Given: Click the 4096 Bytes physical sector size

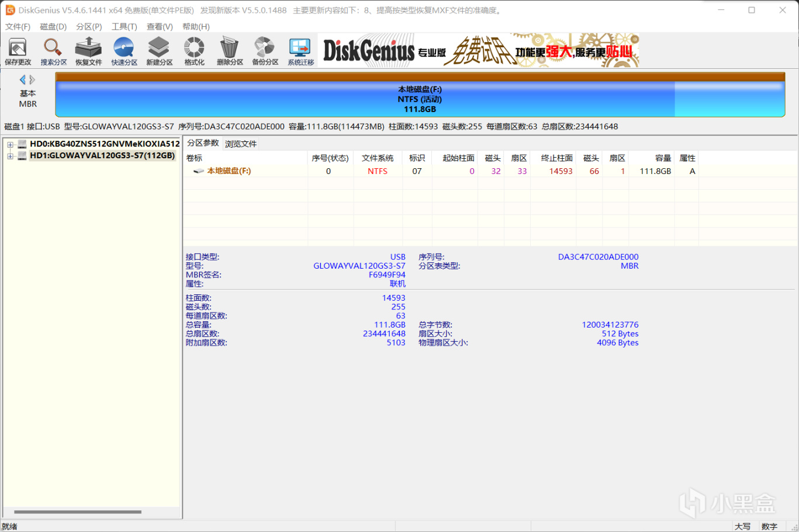Looking at the screenshot, I should [x=618, y=343].
